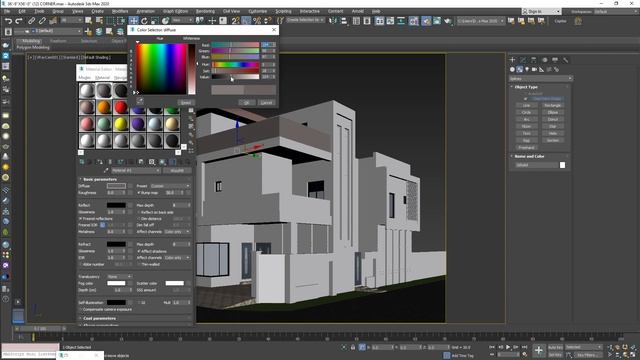Click the Redo arrow in main toolbar
Image resolution: width=640 pixels, height=360 pixels.
19,20
